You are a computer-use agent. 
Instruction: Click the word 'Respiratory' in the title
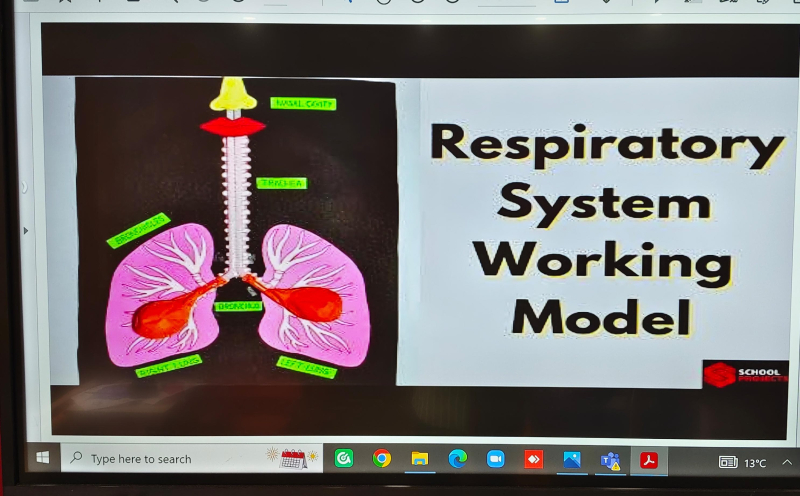(x=607, y=145)
